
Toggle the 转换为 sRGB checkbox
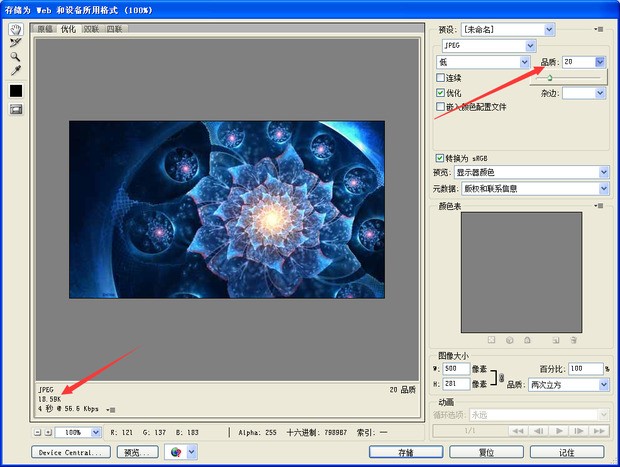[x=441, y=158]
